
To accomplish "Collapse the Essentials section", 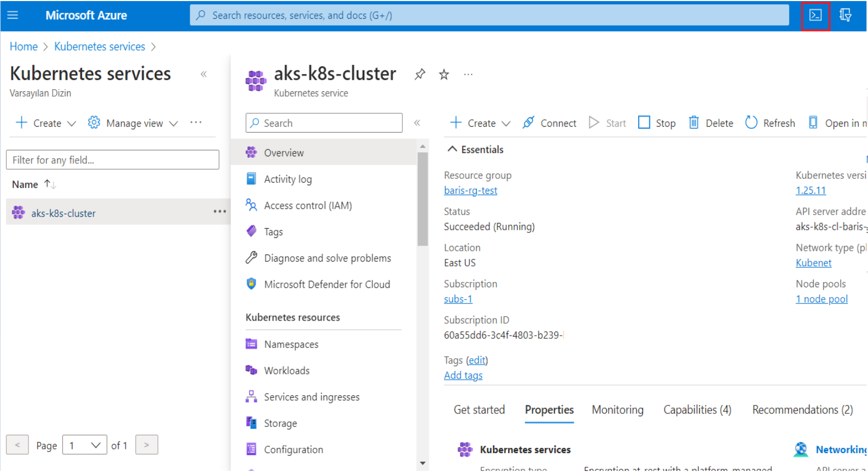I will (452, 149).
